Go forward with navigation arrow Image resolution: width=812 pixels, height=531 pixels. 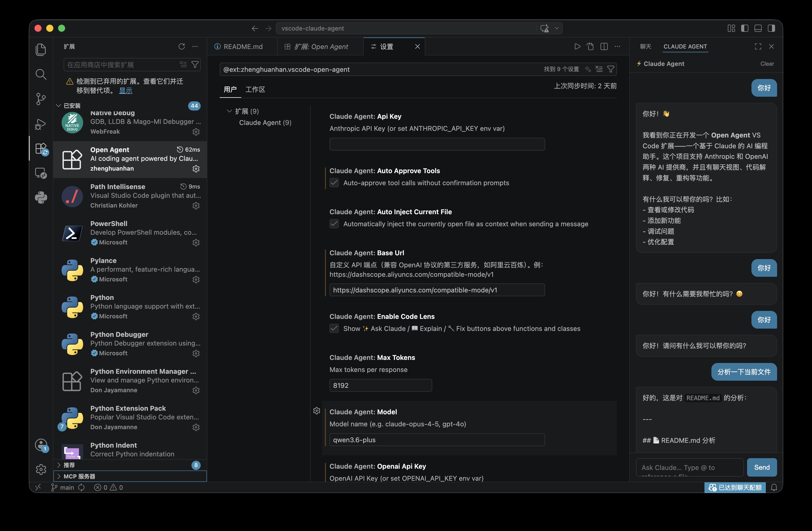[x=268, y=28]
